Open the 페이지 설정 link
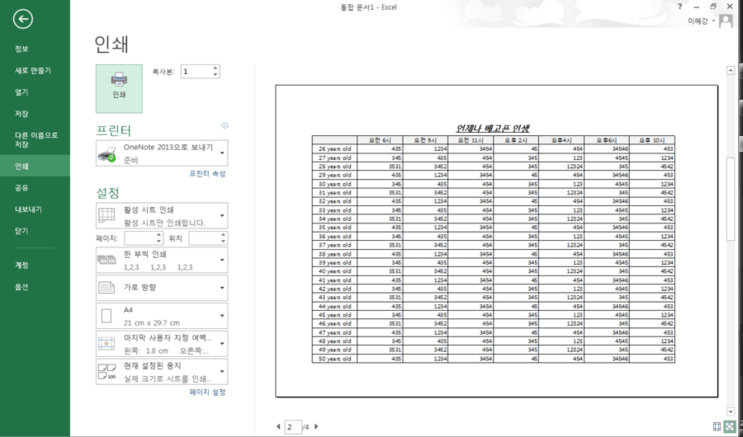The image size is (743, 437). (208, 392)
